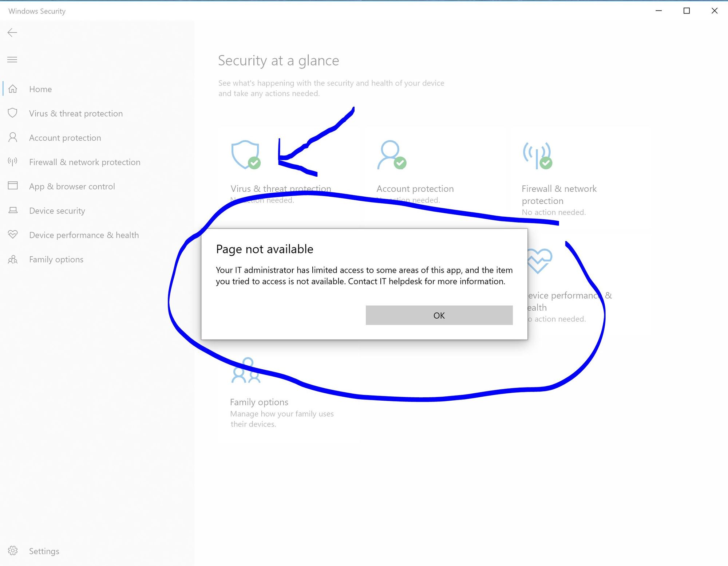Image resolution: width=728 pixels, height=566 pixels.
Task: Click the family icon in the sidebar
Action: click(13, 259)
